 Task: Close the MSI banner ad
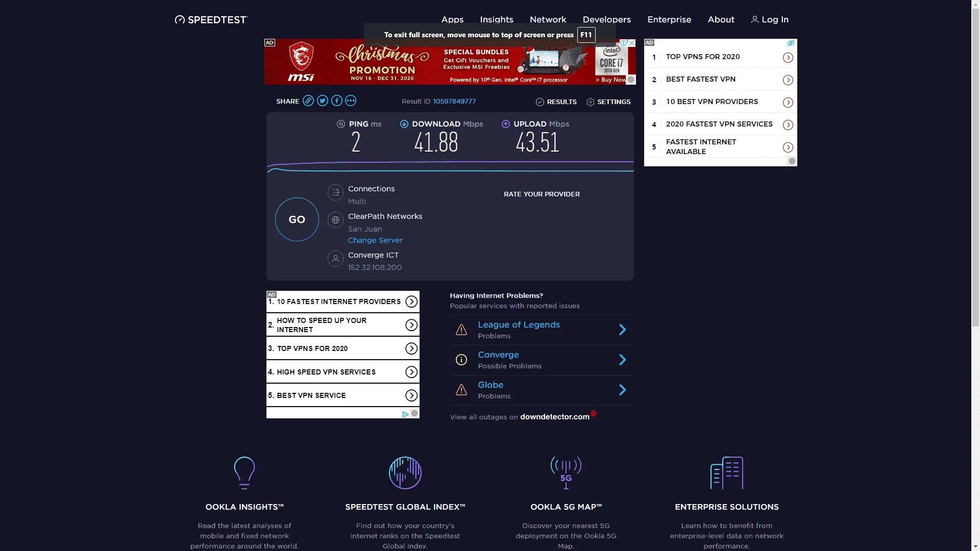coord(632,43)
